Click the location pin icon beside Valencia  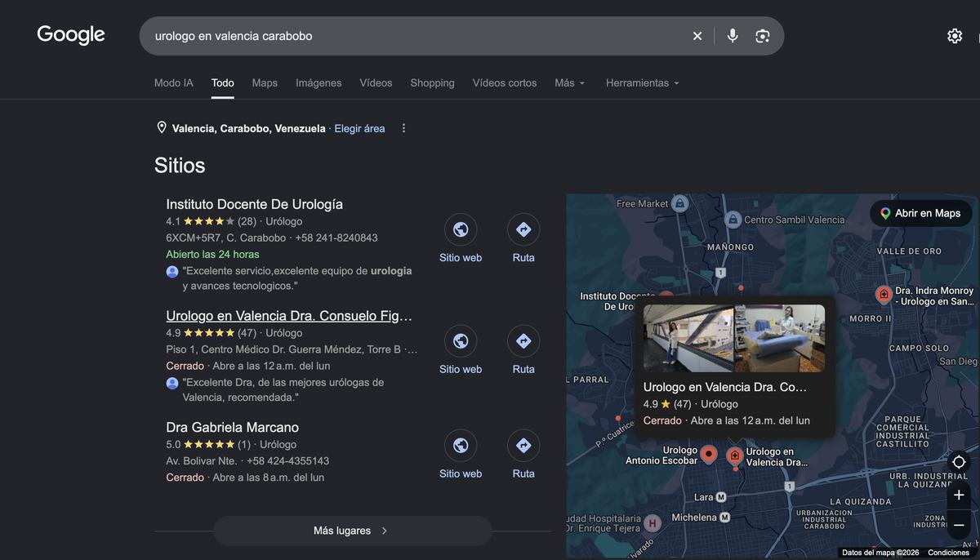pyautogui.click(x=162, y=128)
